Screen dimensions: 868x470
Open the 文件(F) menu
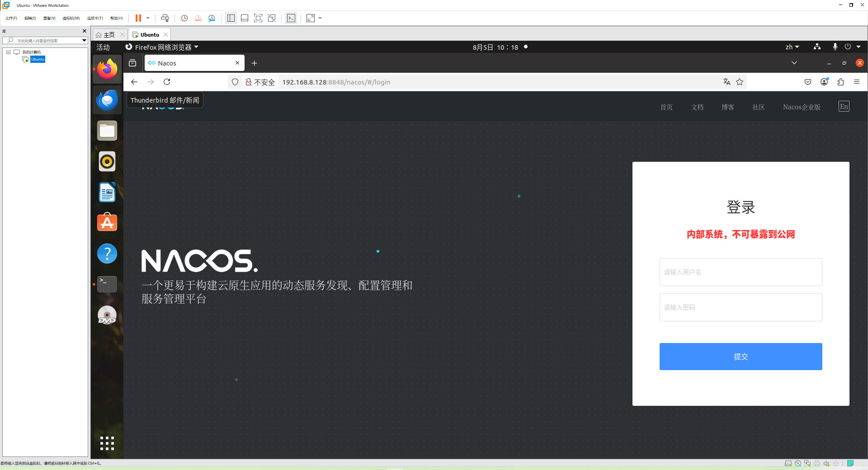[x=11, y=18]
